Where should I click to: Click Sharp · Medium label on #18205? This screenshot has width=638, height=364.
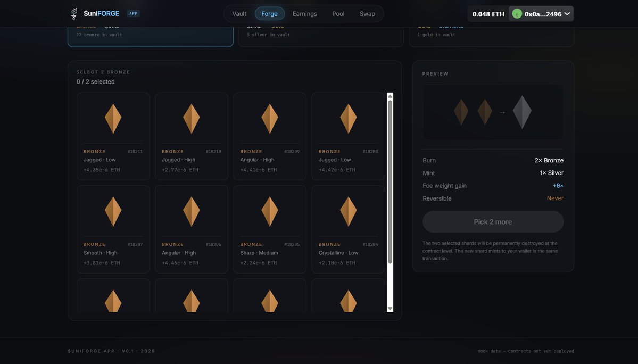point(259,253)
